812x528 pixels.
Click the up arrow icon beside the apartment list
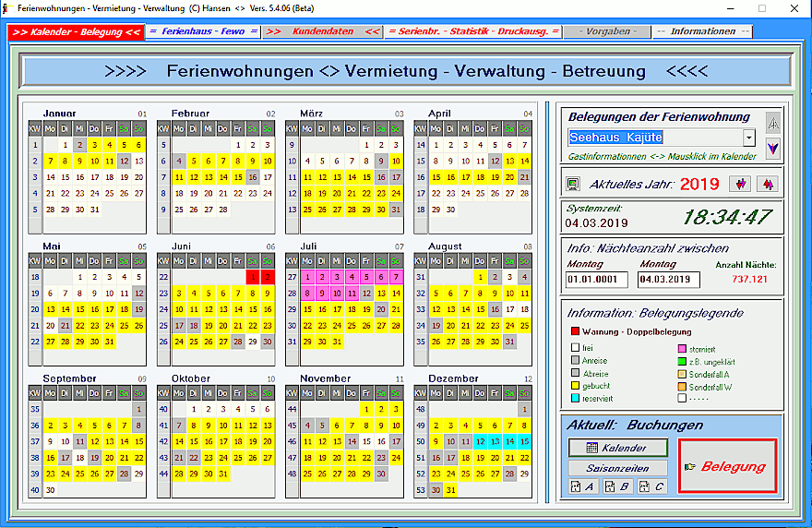pyautogui.click(x=773, y=123)
